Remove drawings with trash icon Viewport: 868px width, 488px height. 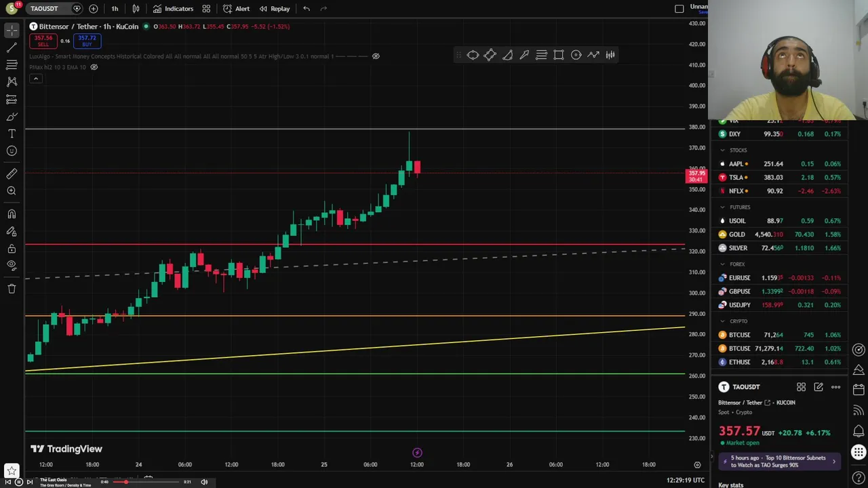click(12, 289)
